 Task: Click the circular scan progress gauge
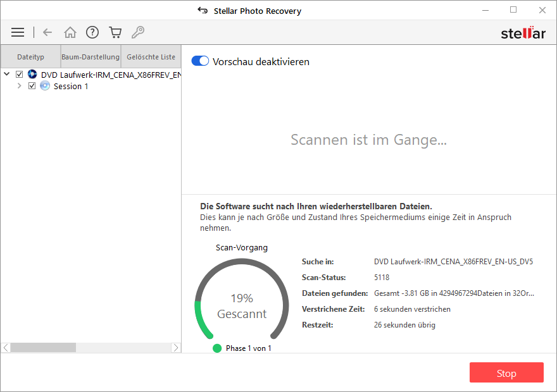[242, 299]
